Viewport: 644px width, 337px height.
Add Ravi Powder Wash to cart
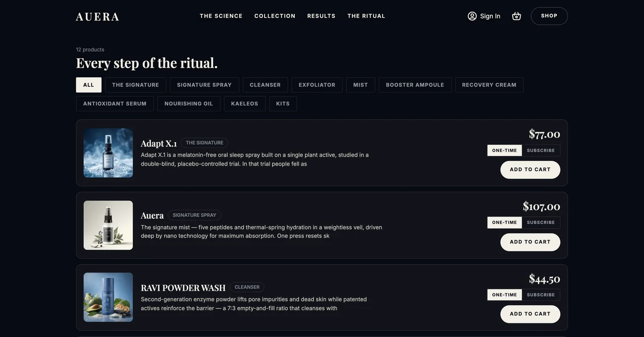coord(530,314)
